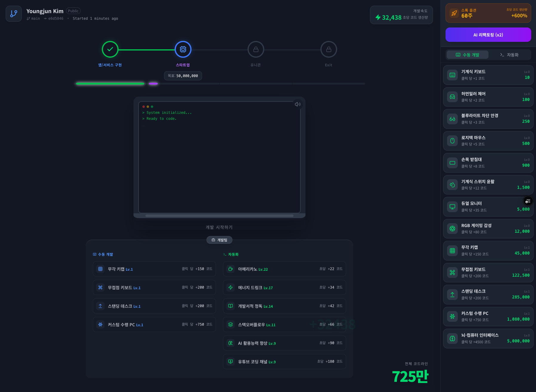536x392 pixels.
Task: Select 아메리카노 Lv.22 automation row
Action: (x=285, y=269)
